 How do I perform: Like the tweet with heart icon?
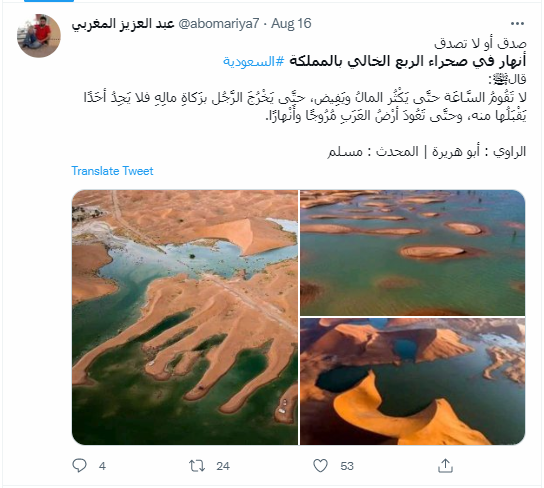click(320, 465)
